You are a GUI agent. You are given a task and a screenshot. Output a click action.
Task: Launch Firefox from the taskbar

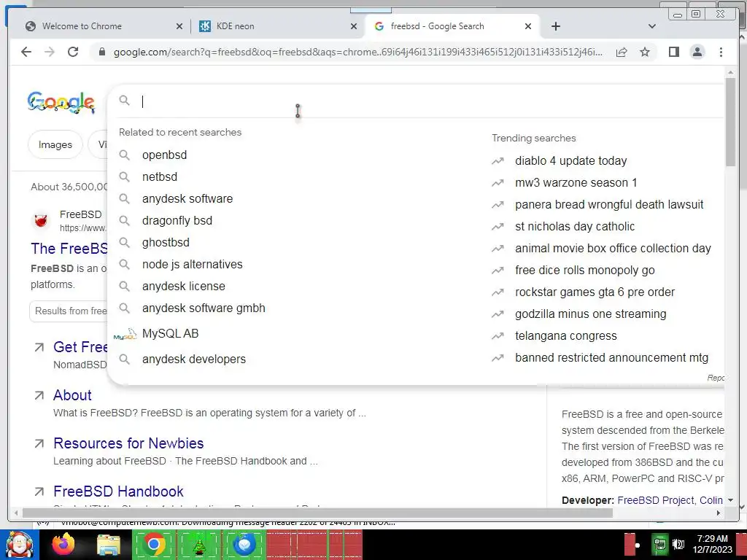tap(63, 544)
